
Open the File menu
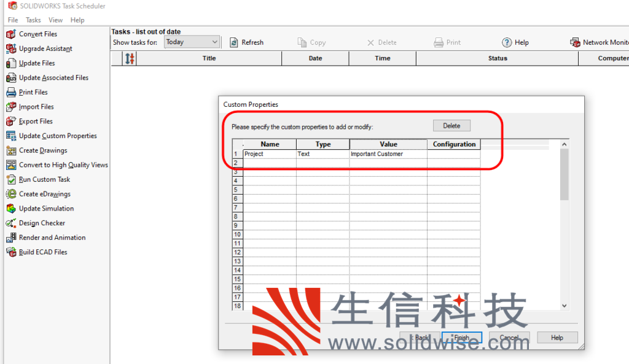(x=13, y=20)
